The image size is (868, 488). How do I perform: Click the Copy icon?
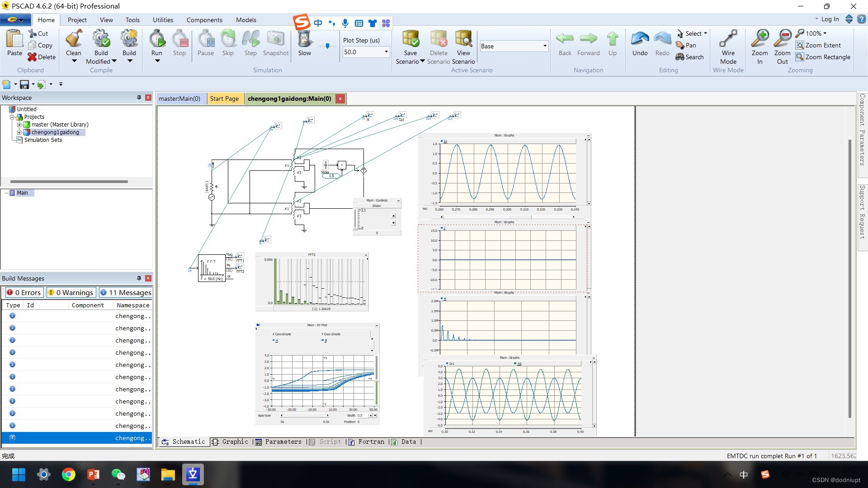click(33, 45)
